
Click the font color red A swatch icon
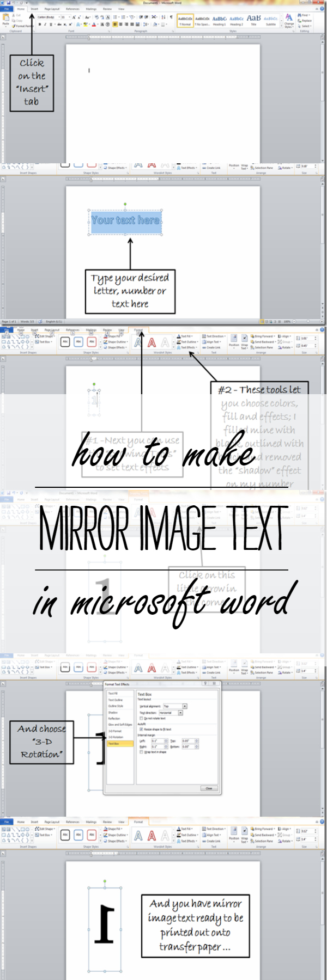pos(94,24)
